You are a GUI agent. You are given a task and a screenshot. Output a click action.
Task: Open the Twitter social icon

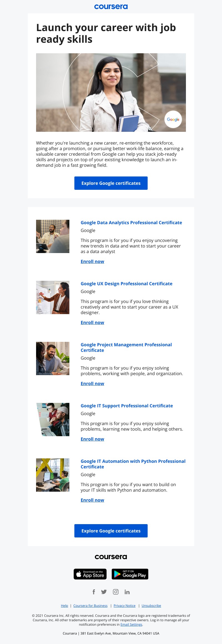pyautogui.click(x=104, y=592)
